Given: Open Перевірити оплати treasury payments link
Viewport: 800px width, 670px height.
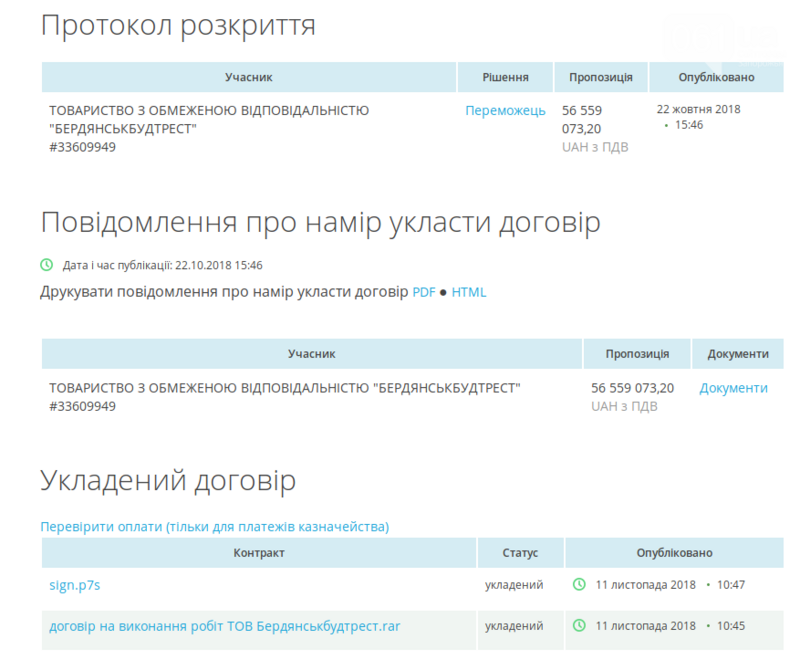Looking at the screenshot, I should [x=215, y=525].
